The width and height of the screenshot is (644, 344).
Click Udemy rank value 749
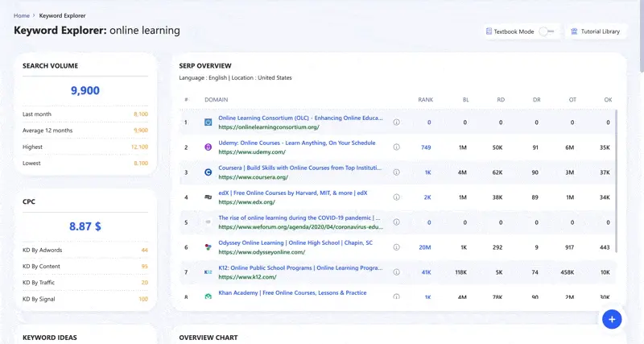click(426, 147)
